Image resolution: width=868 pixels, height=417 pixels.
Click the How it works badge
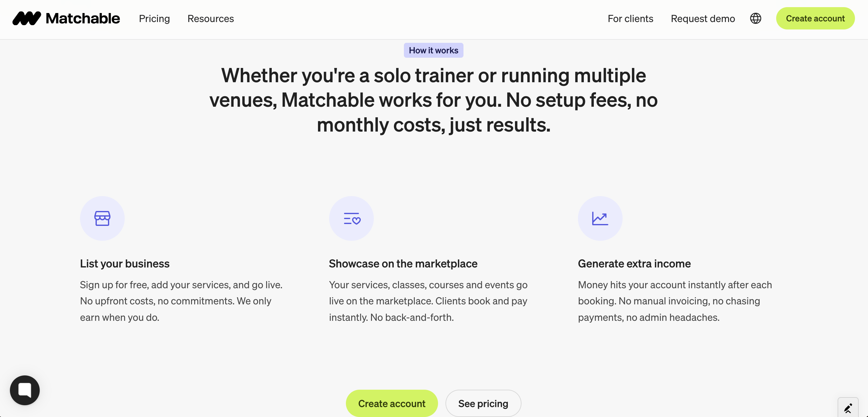(433, 50)
